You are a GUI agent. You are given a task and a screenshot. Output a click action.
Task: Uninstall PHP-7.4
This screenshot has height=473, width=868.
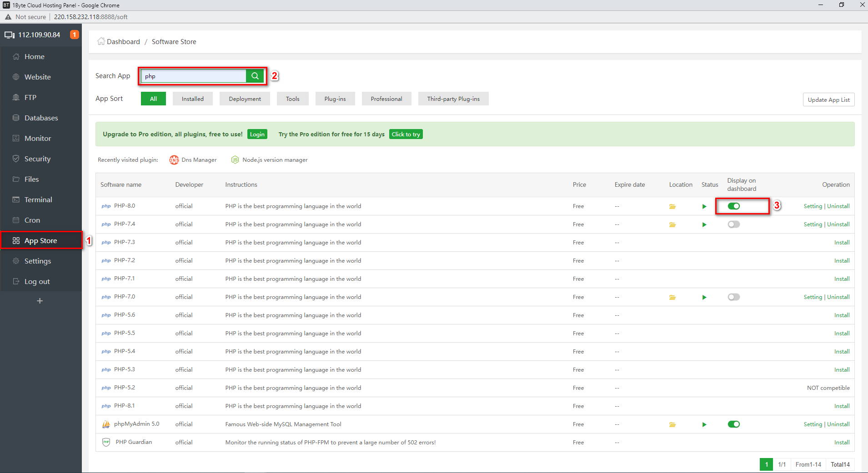click(x=838, y=224)
